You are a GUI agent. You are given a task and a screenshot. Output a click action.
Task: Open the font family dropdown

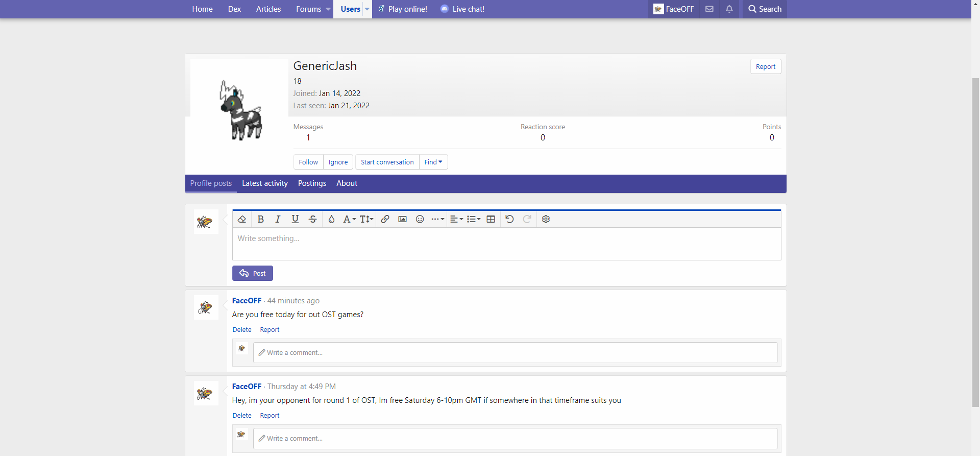(x=350, y=219)
